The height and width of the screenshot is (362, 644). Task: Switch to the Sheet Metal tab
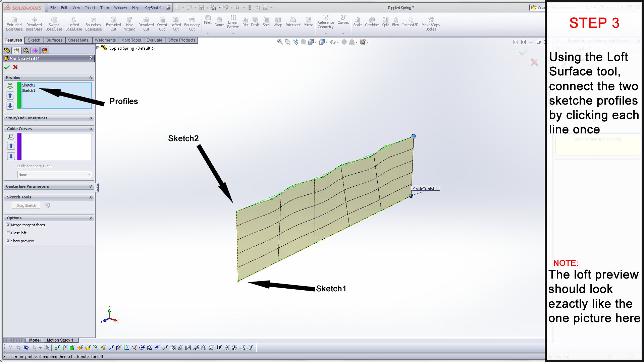[x=78, y=40]
